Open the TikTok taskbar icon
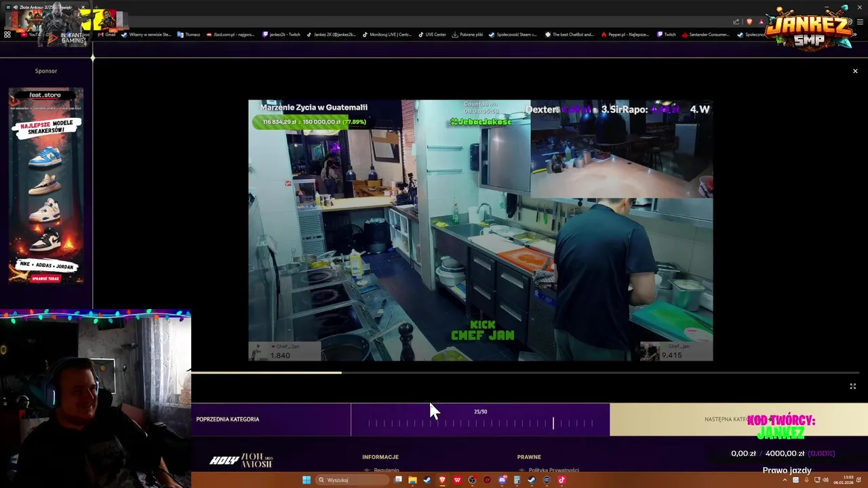The image size is (868, 488). tap(561, 480)
